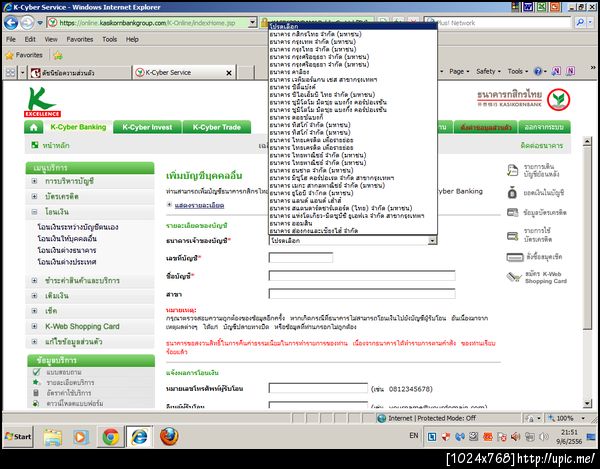This screenshot has width=600, height=469.
Task: Expand the การบริหารบัญชี menu section
Action: point(34,181)
